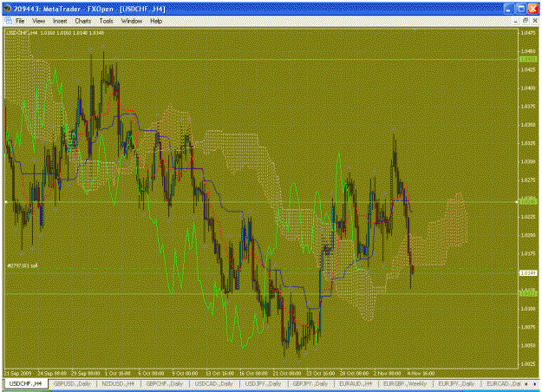Screen dimensions: 542x392
Task: Minimize the MetaTrader main window
Action: coord(508,9)
